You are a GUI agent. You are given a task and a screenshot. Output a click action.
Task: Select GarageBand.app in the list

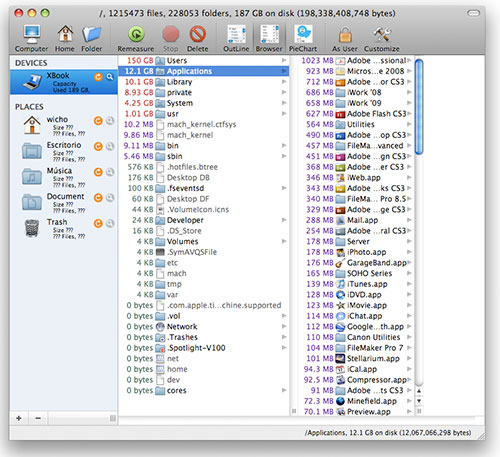pos(356,263)
